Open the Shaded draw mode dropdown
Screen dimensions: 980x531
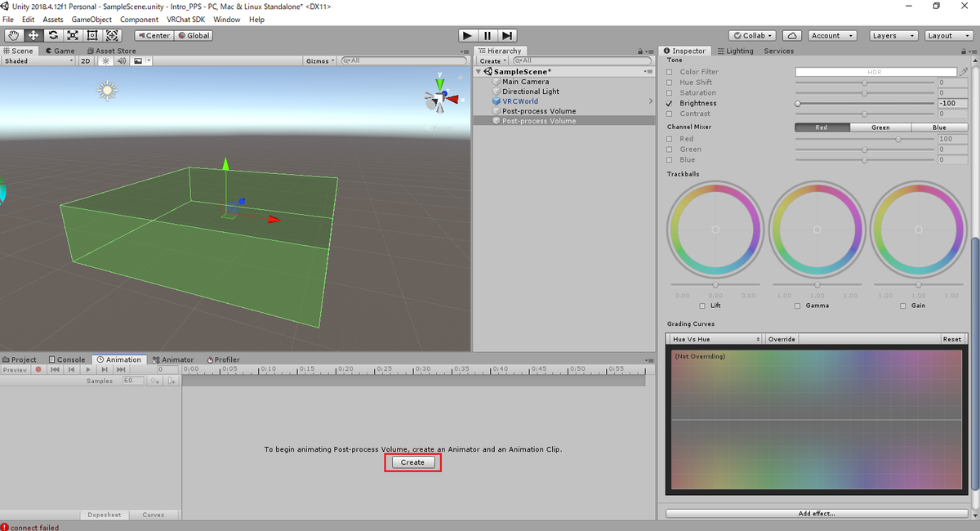click(38, 61)
